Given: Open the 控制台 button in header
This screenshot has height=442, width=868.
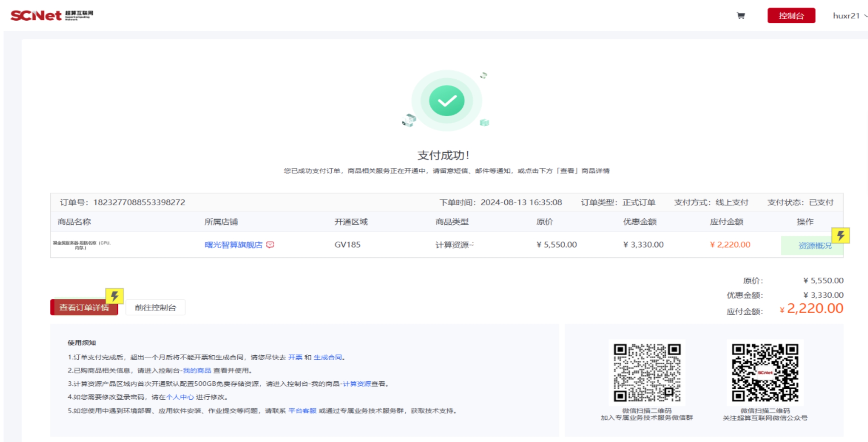Looking at the screenshot, I should [x=791, y=16].
